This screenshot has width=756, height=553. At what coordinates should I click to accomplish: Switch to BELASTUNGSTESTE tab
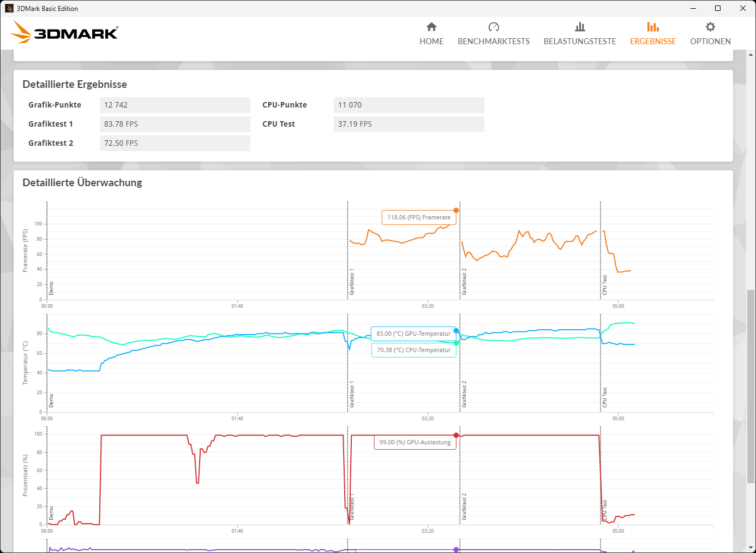[x=580, y=41]
